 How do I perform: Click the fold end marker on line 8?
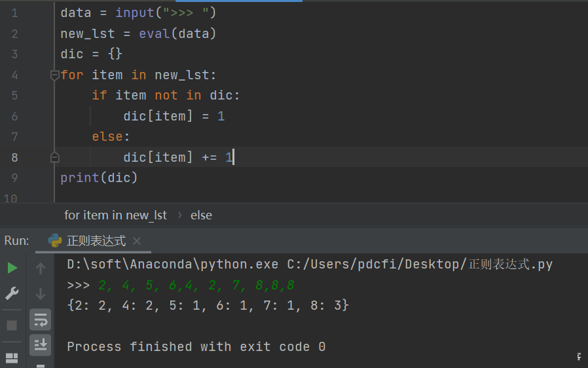pyautogui.click(x=55, y=157)
